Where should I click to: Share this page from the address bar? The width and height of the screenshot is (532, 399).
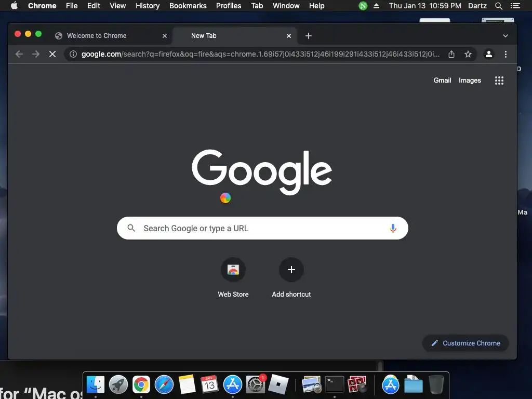(451, 54)
